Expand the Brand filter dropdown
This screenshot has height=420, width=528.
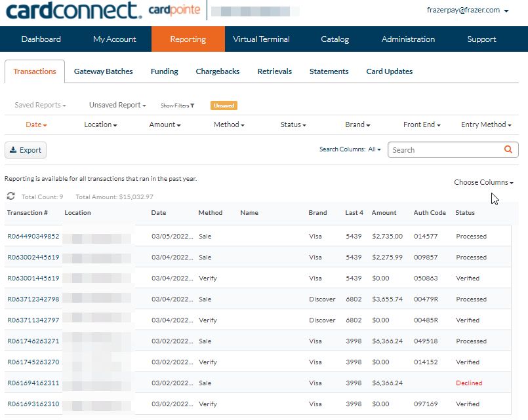[x=357, y=124]
